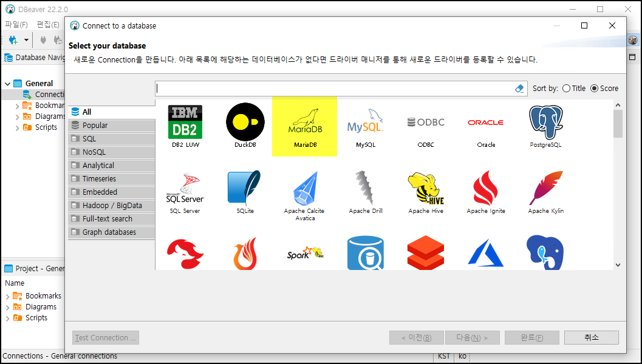642x364 pixels.
Task: Switch to Analytical databases
Action: [x=111, y=166]
